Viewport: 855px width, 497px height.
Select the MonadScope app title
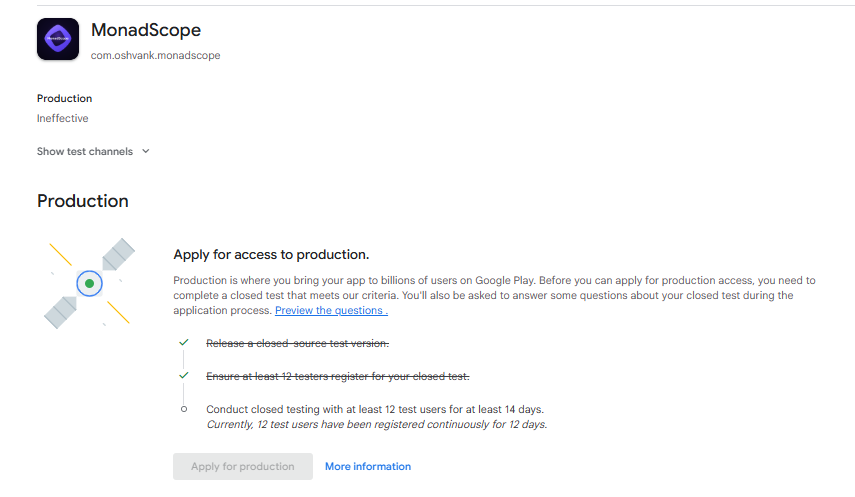pyautogui.click(x=146, y=30)
